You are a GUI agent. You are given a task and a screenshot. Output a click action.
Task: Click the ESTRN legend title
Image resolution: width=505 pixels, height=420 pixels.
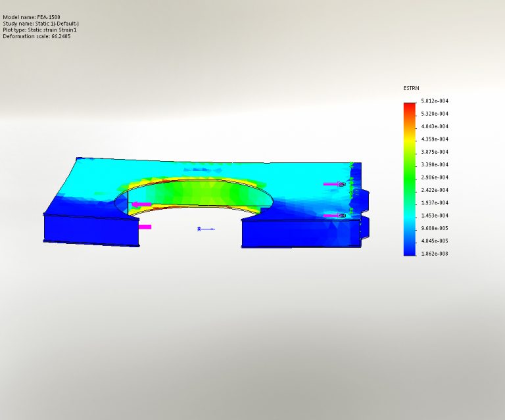pyautogui.click(x=411, y=88)
